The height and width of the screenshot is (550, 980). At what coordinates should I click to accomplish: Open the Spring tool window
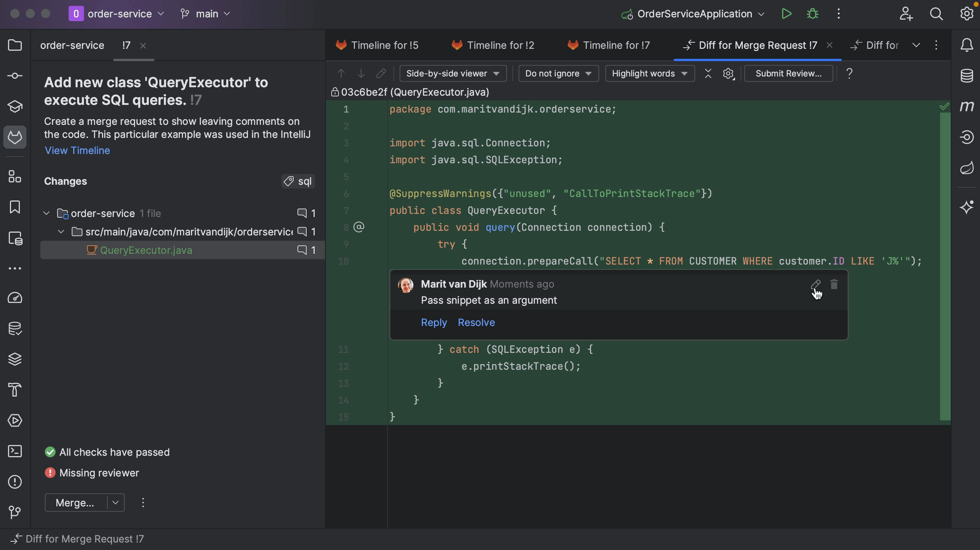967,168
